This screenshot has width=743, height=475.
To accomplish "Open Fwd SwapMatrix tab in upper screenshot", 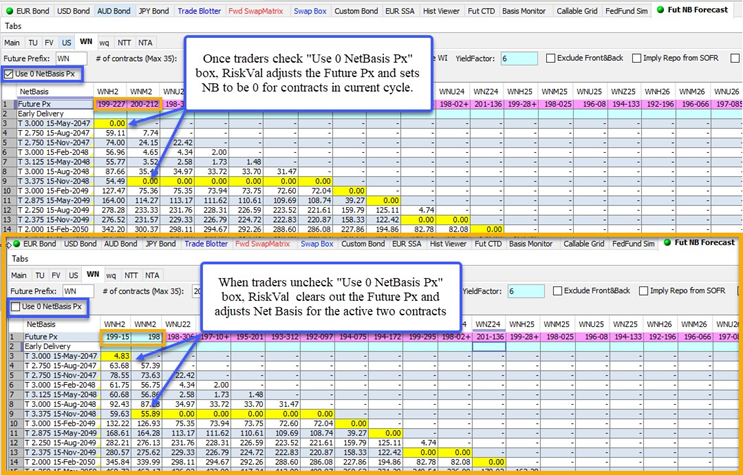I will pos(256,10).
